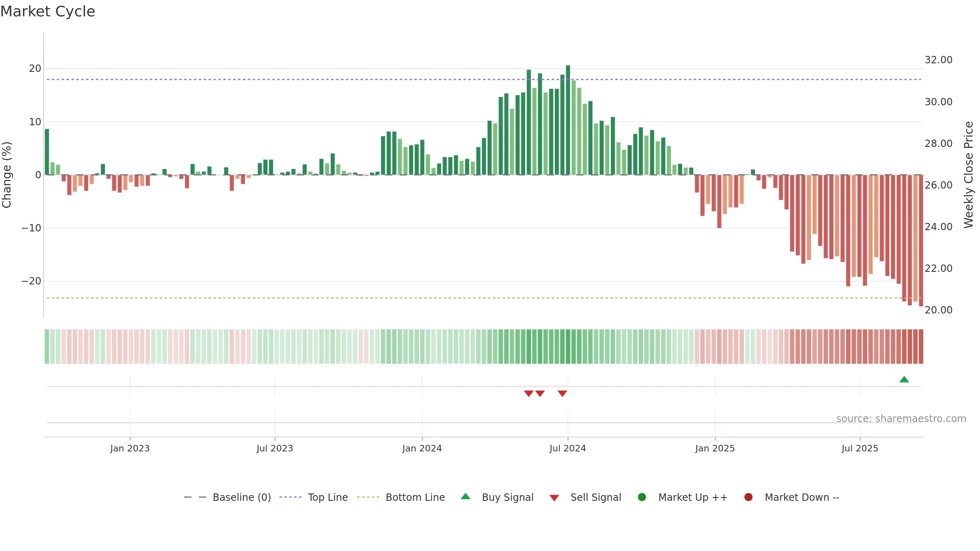Click the Jul 2024 axis label
The width and height of the screenshot is (980, 551).
(568, 449)
